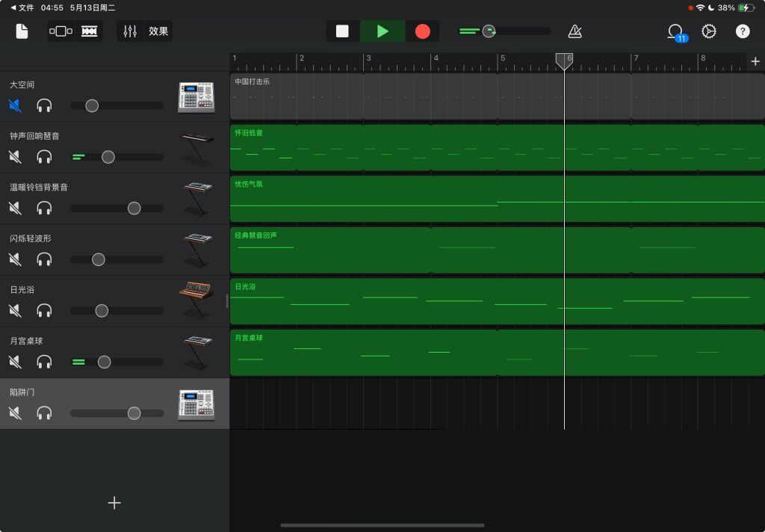This screenshot has height=532, width=765.
Task: Open the loop browser icon
Action: pyautogui.click(x=676, y=32)
